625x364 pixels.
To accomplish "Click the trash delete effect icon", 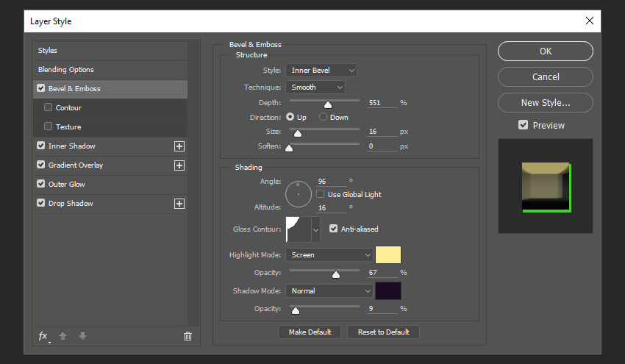I will [x=187, y=336].
